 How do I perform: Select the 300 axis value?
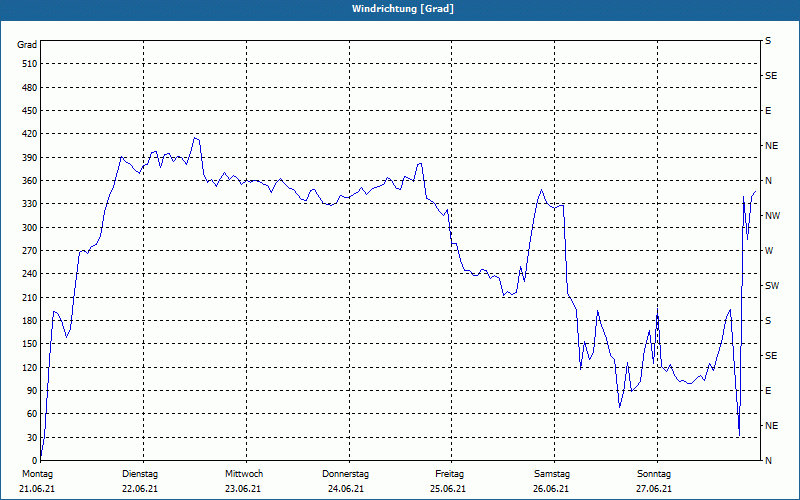coord(30,227)
